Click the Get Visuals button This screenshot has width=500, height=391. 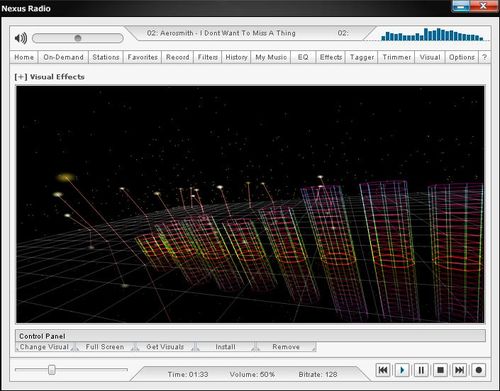pyautogui.click(x=165, y=347)
